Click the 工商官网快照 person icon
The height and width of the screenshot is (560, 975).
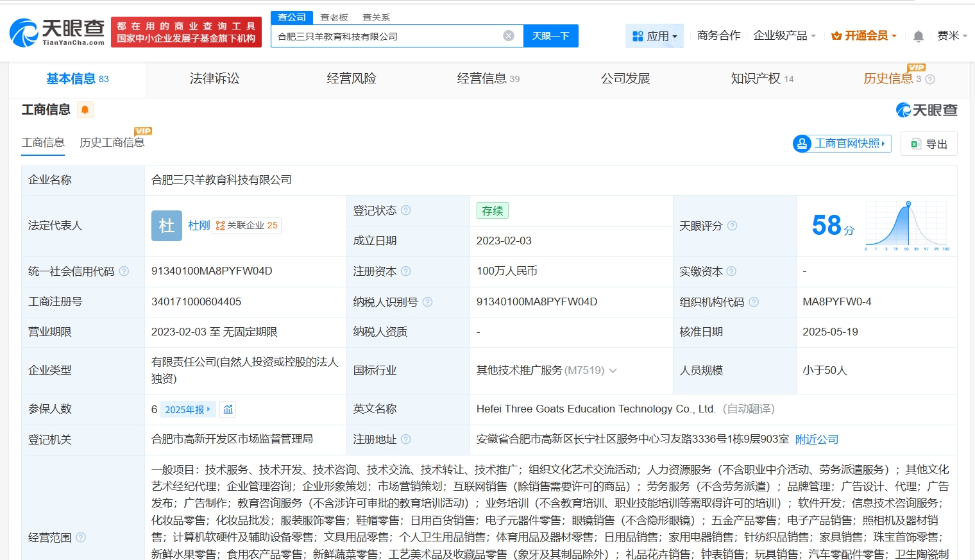coord(802,144)
